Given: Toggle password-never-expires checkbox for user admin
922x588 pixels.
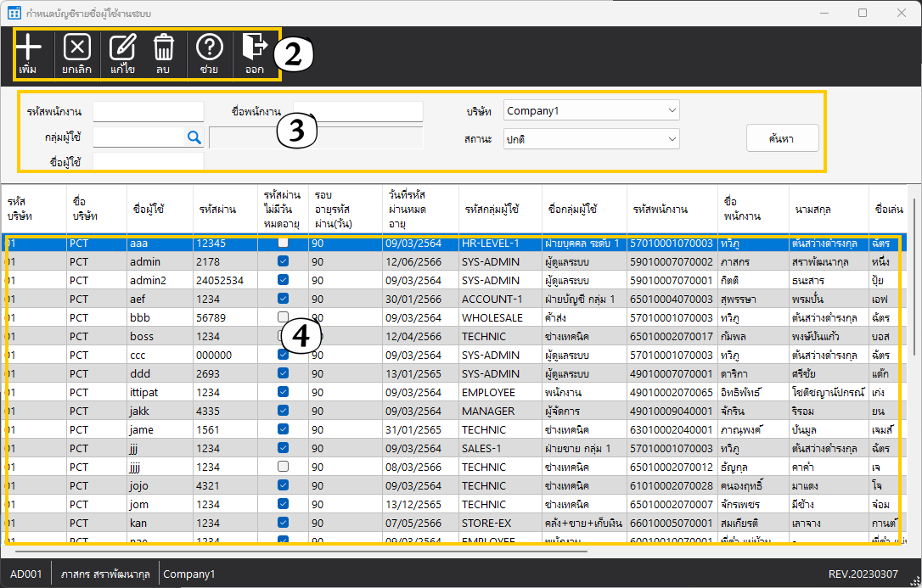Looking at the screenshot, I should (x=284, y=261).
